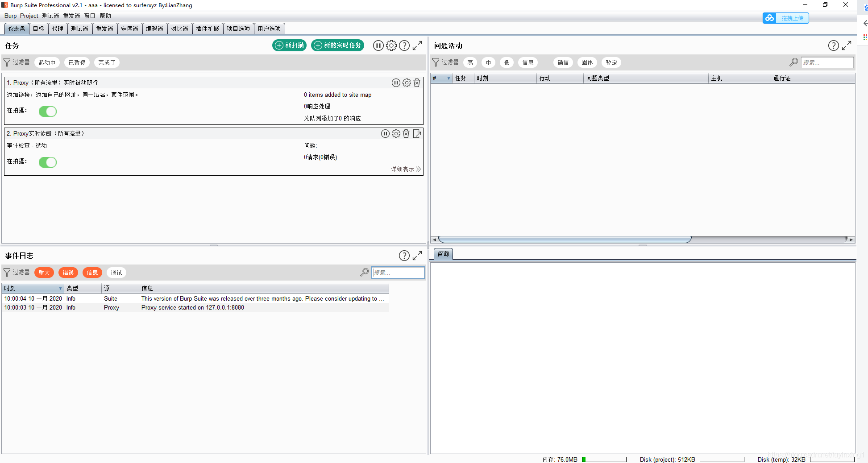Open task 2 details in new window icon
Image resolution: width=868 pixels, height=463 pixels.
(x=417, y=134)
